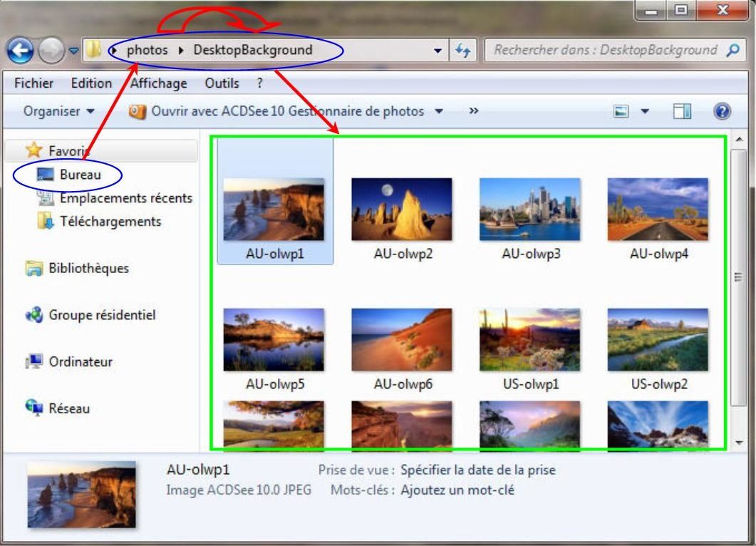Select the photos breadcrumb segment
756x546 pixels.
click(x=147, y=50)
